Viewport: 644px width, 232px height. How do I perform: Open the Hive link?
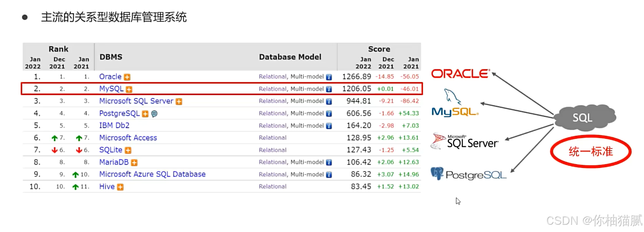coord(107,187)
